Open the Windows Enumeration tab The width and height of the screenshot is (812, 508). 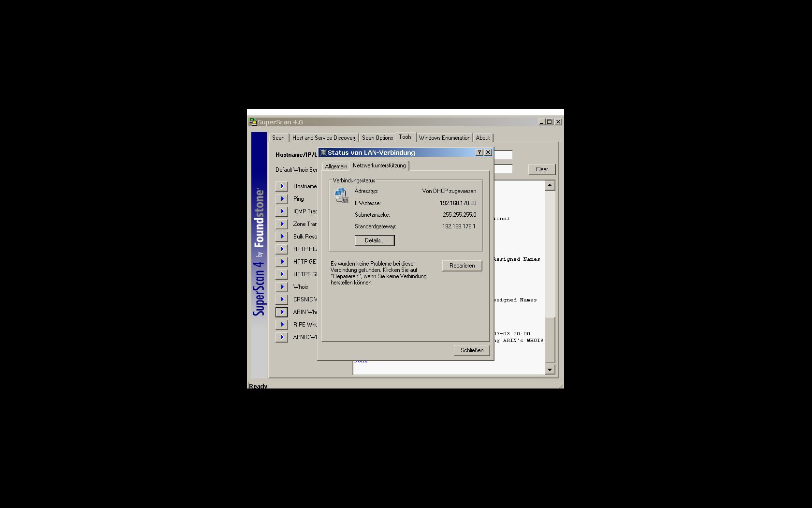click(x=445, y=138)
